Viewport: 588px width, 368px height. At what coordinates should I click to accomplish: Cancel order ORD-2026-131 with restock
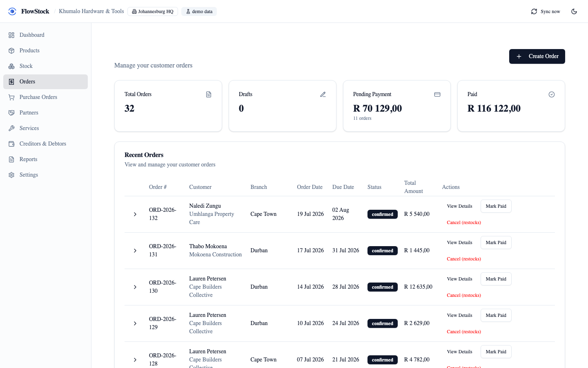point(464,259)
